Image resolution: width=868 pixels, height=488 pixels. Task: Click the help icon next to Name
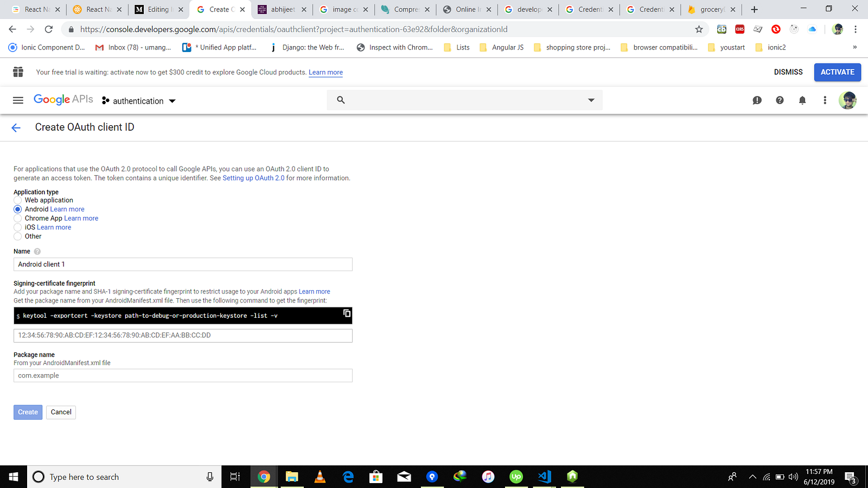pyautogui.click(x=37, y=252)
